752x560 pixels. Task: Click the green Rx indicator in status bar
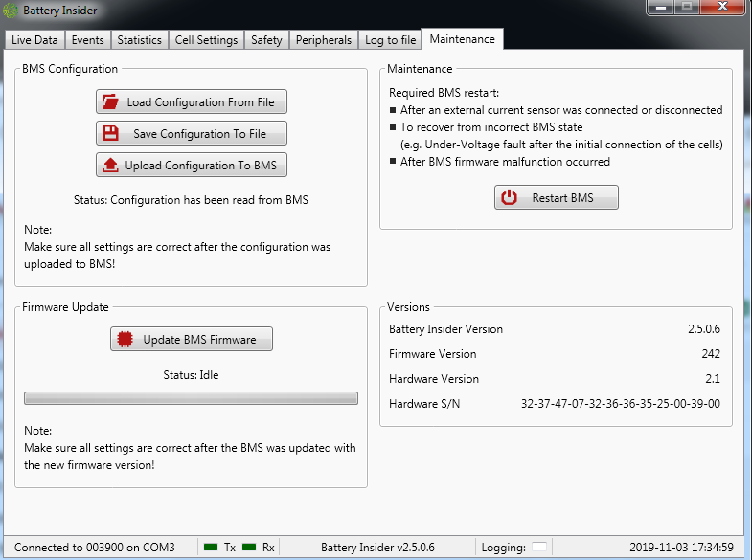(249, 548)
